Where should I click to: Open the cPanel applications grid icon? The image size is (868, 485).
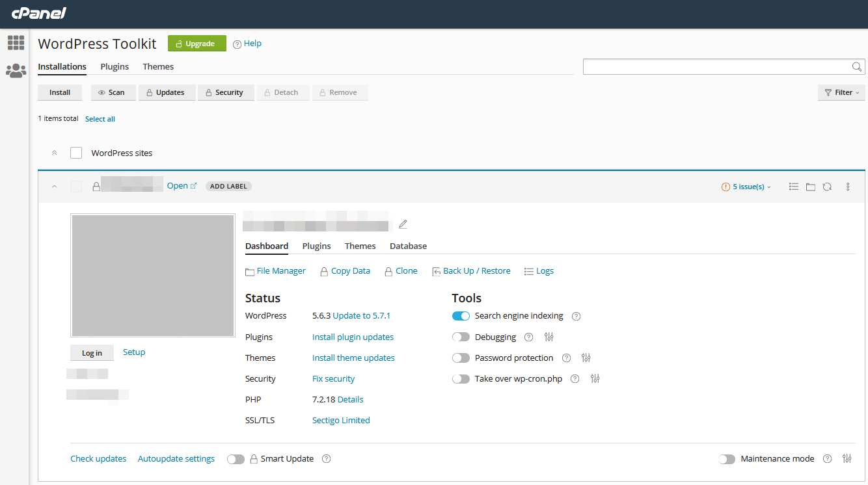(x=16, y=43)
